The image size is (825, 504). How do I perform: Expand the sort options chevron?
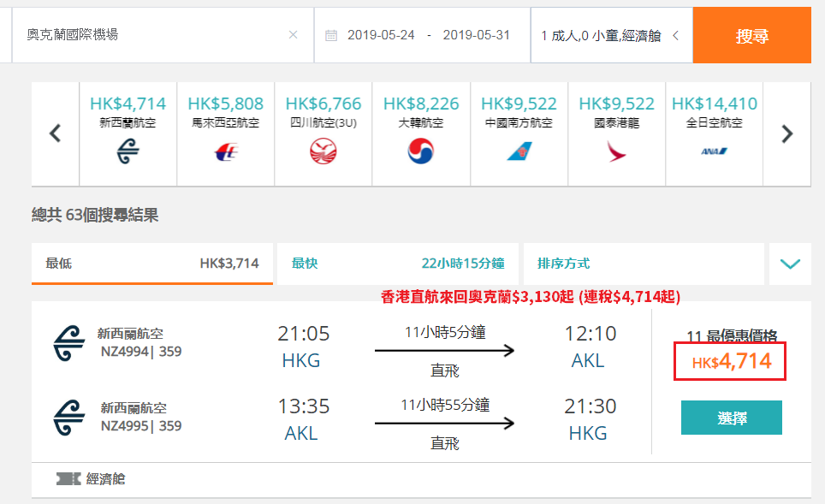(x=790, y=264)
